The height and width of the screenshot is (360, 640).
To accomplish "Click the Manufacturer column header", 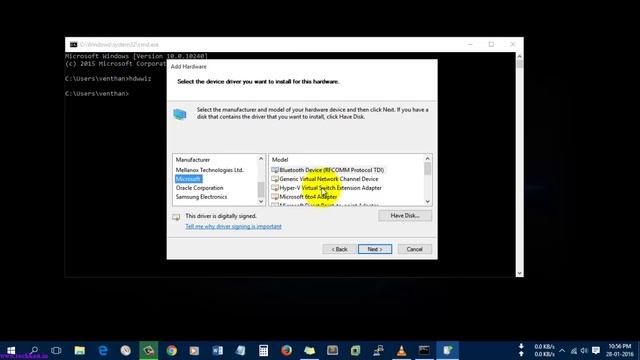I will coord(193,160).
